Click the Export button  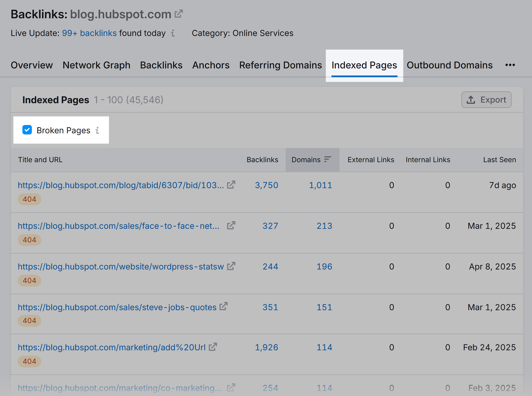(x=486, y=100)
